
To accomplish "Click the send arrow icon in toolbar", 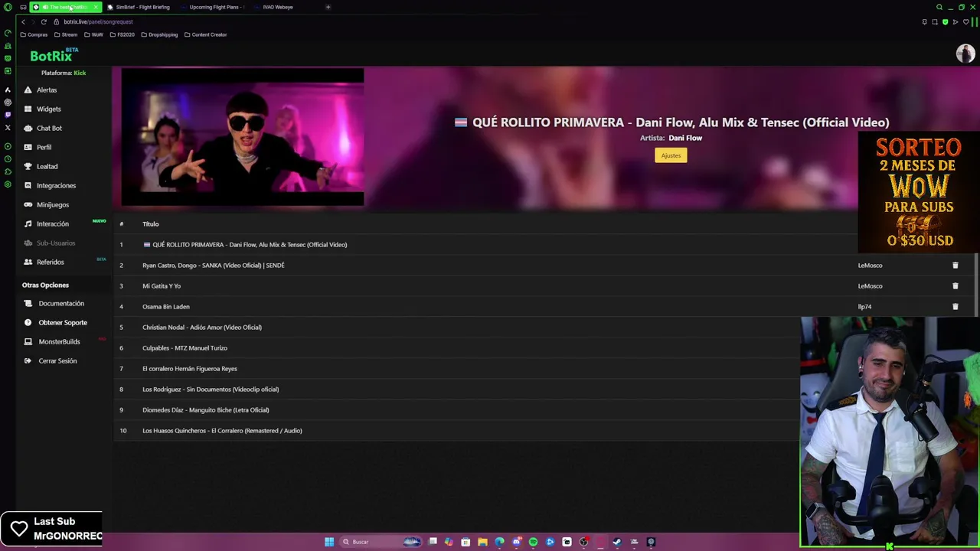I will point(955,22).
